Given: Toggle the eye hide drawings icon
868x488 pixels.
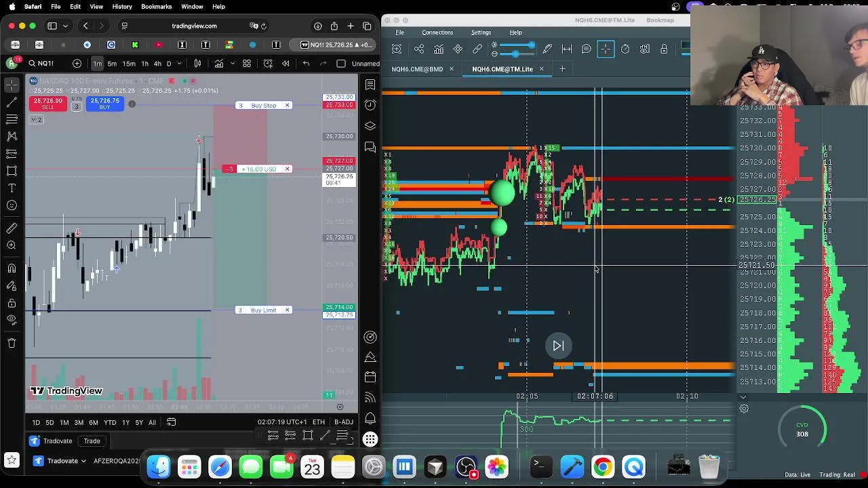Looking at the screenshot, I should point(12,319).
